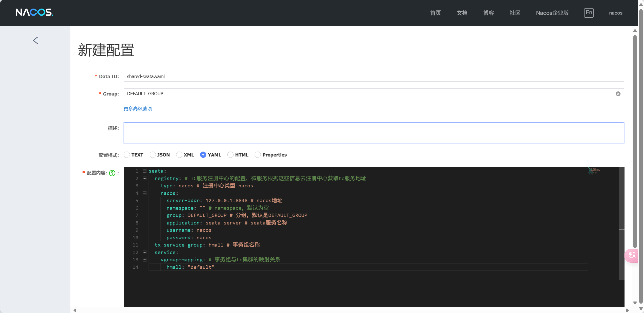The image size is (644, 313).
Task: Open the 文档 menu item
Action: point(462,13)
